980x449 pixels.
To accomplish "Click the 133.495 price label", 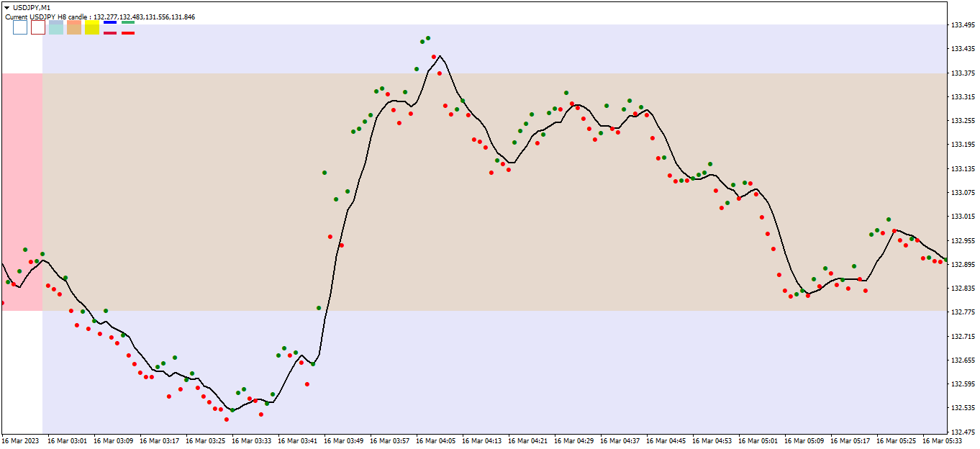I will point(962,25).
